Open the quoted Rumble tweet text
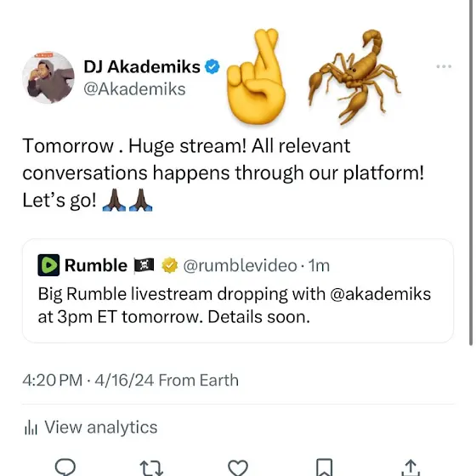This screenshot has height=476, width=476. (235, 305)
